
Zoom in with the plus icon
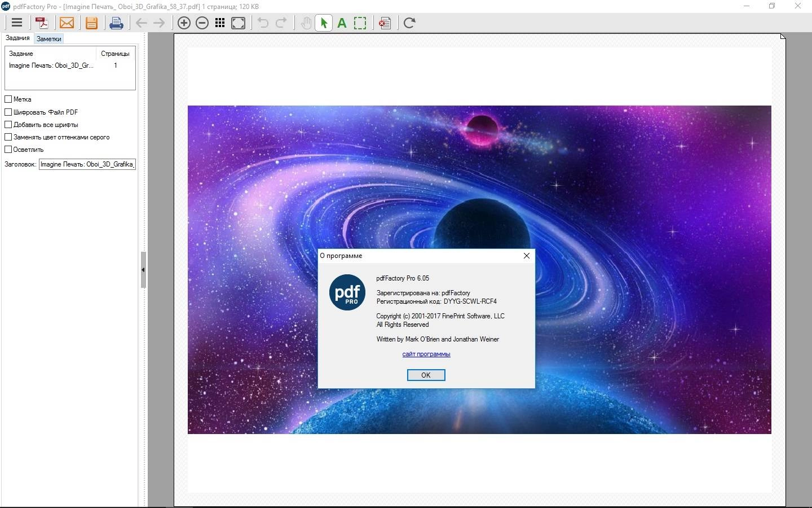pyautogui.click(x=184, y=23)
